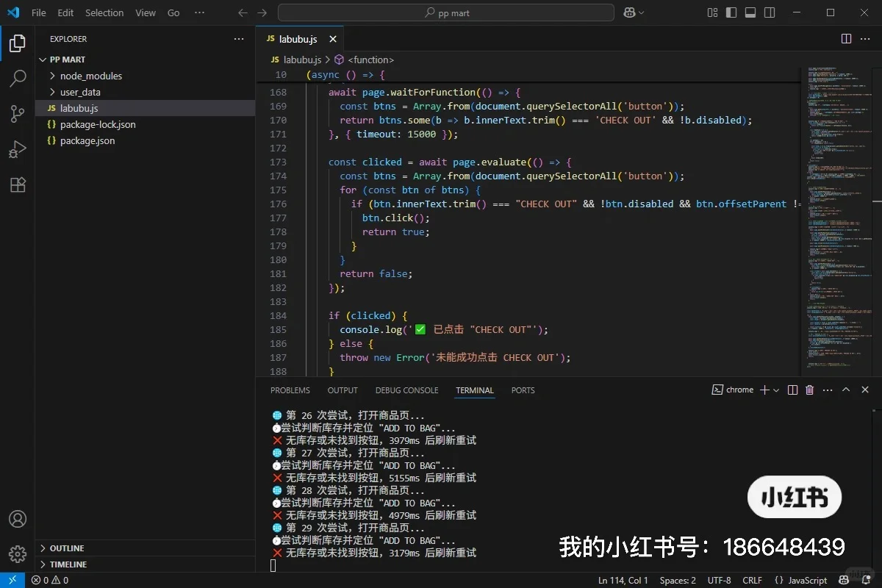The width and height of the screenshot is (882, 588).
Task: Open package.json in the Explorer
Action: 146,140
